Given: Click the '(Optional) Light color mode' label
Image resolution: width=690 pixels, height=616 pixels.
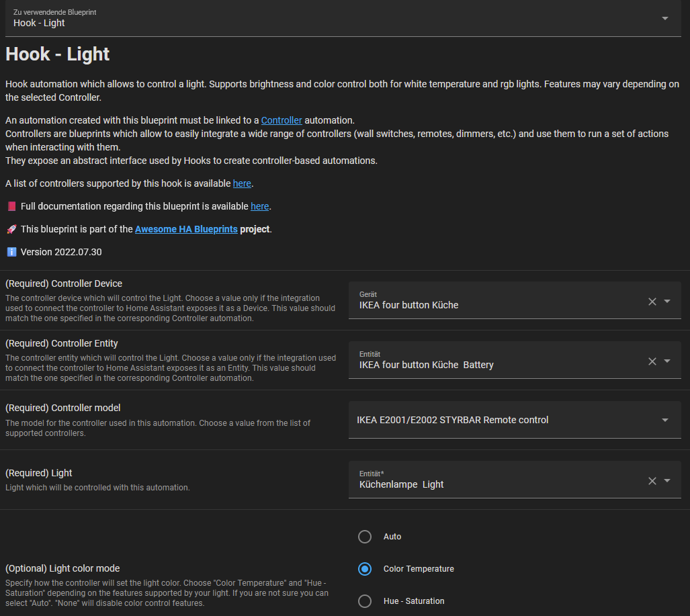Looking at the screenshot, I should point(62,568).
